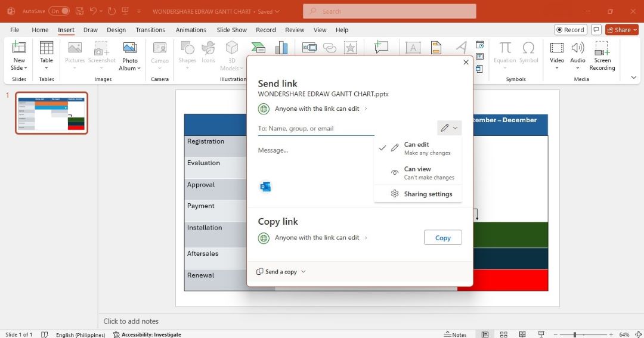Click the Audio icon in Media group
The height and width of the screenshot is (338, 644).
(x=577, y=55)
